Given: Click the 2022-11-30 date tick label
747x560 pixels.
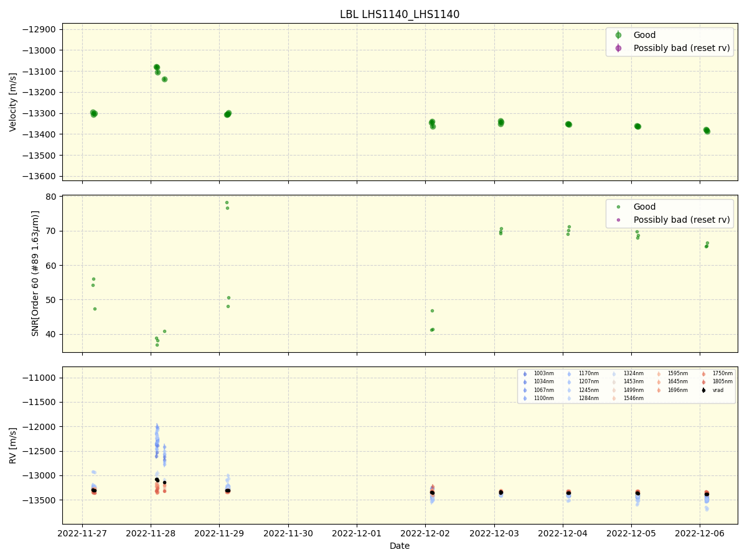Looking at the screenshot, I should pos(288,533).
